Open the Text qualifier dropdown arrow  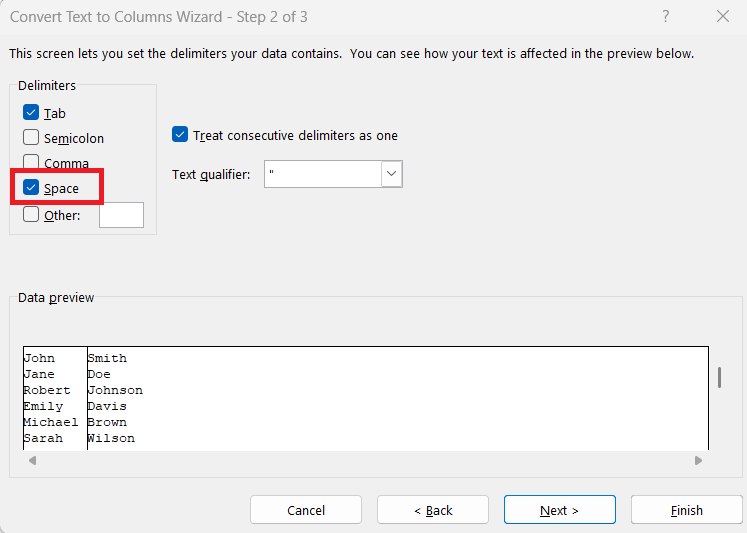392,174
